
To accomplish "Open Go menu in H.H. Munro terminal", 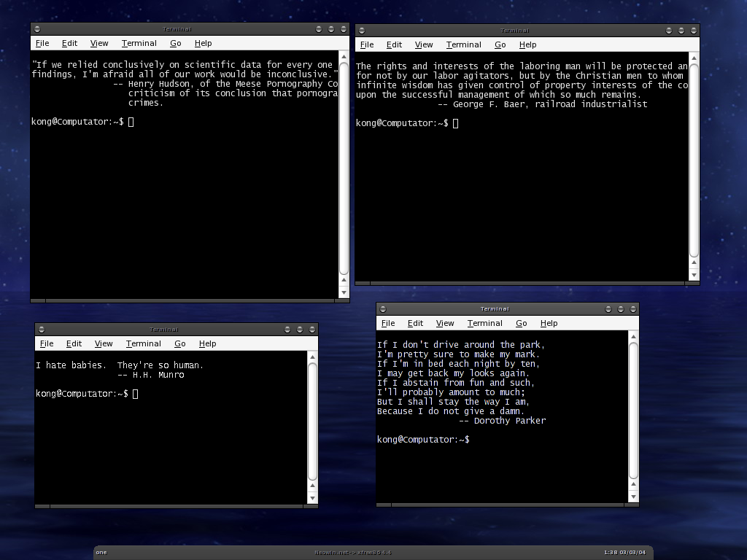I will 180,344.
